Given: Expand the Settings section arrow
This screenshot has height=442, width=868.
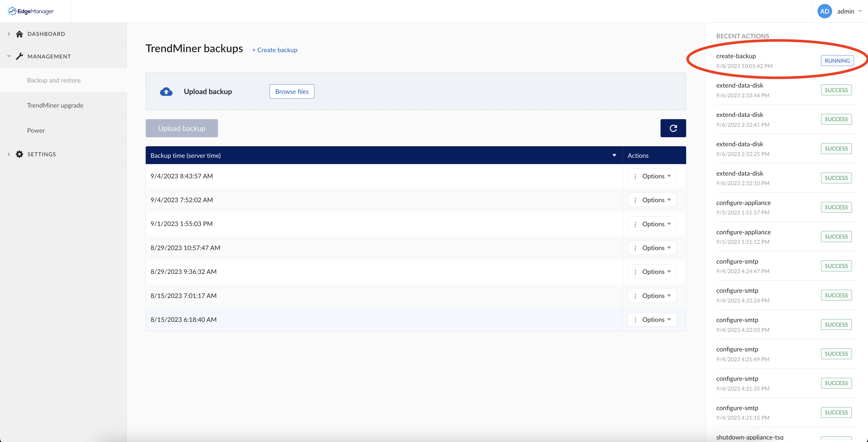Looking at the screenshot, I should (x=9, y=154).
